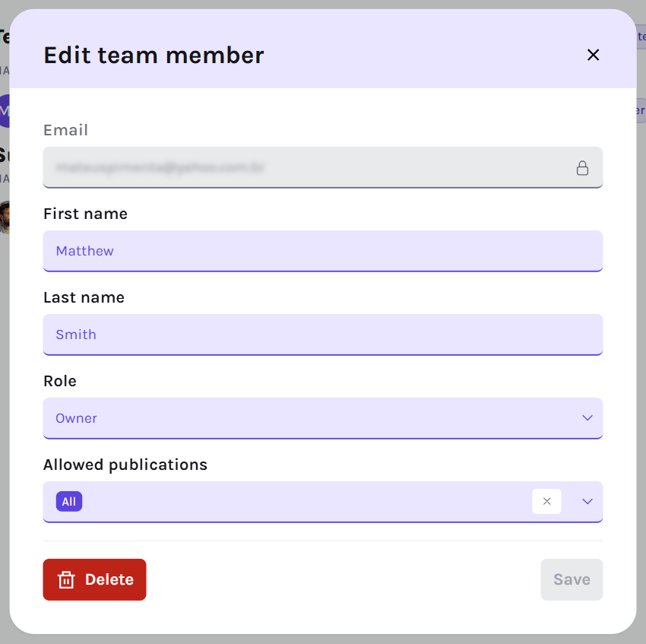646x644 pixels.
Task: Click the Edit team member title
Action: pyautogui.click(x=154, y=56)
